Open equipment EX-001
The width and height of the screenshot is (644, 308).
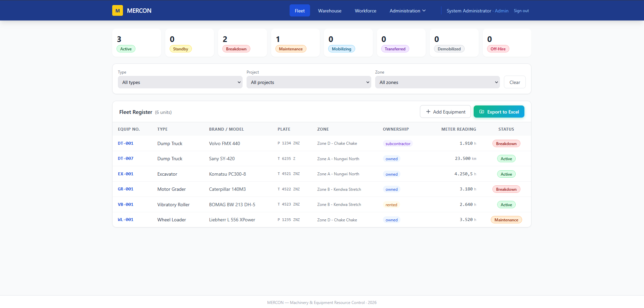(126, 174)
